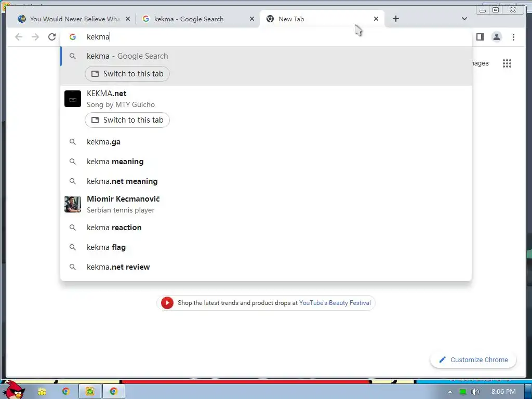Click the search icon beside kekma flag
The width and height of the screenshot is (532, 399).
tap(73, 247)
